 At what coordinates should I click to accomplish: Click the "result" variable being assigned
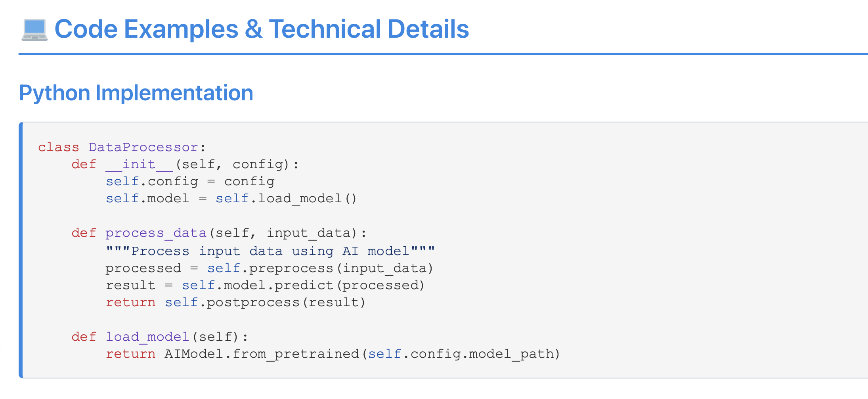[x=130, y=286]
